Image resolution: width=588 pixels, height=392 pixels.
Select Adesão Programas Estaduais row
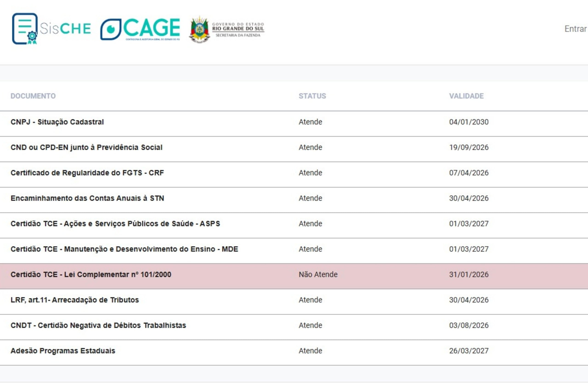click(x=63, y=351)
